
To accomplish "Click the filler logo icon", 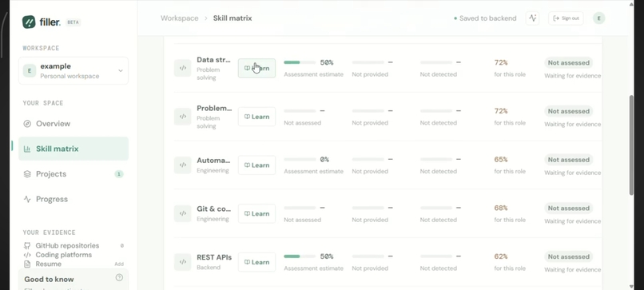I will coord(29,22).
